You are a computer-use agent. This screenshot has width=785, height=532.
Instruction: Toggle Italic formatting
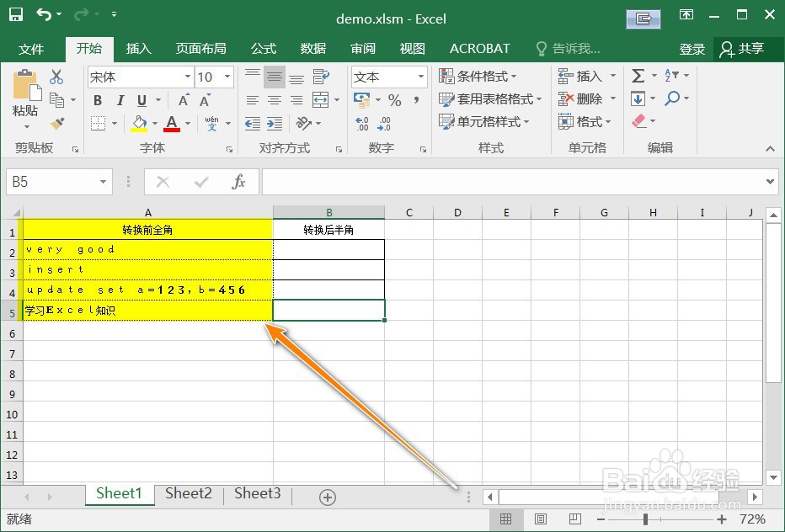[120, 101]
